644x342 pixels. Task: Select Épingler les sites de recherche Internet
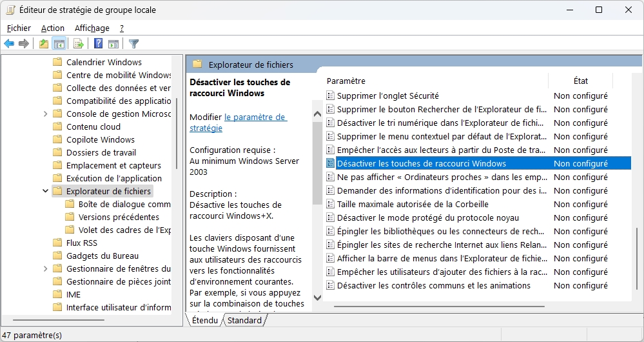pyautogui.click(x=442, y=245)
